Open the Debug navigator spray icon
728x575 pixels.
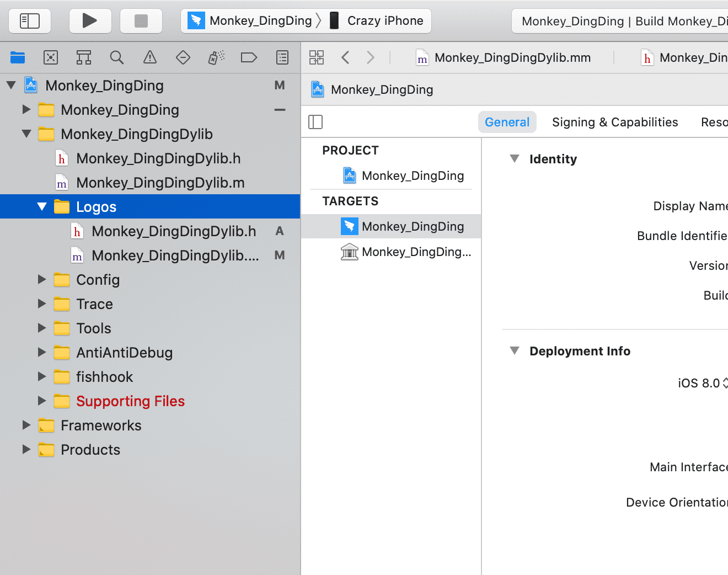[216, 57]
